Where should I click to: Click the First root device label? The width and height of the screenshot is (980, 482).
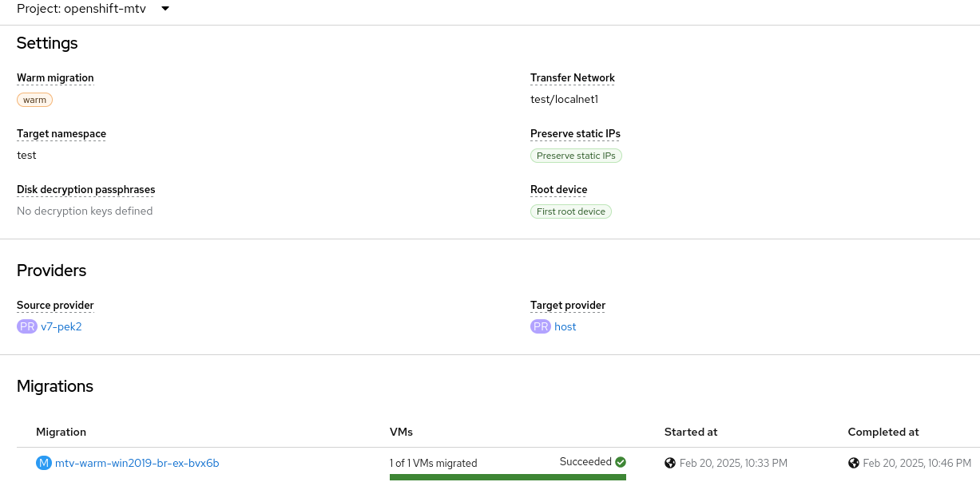tap(571, 211)
